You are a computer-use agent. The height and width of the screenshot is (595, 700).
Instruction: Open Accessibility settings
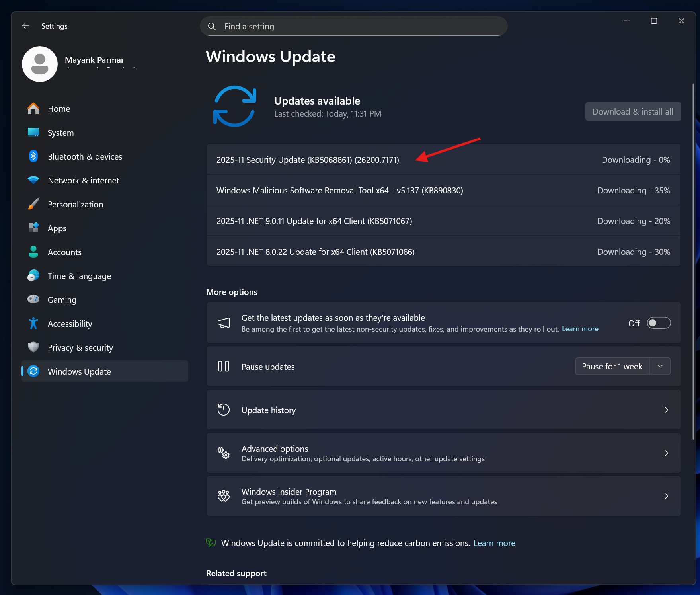(70, 324)
